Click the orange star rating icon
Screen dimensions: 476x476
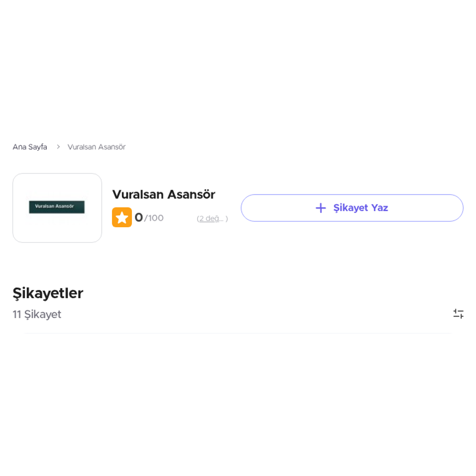(x=122, y=217)
